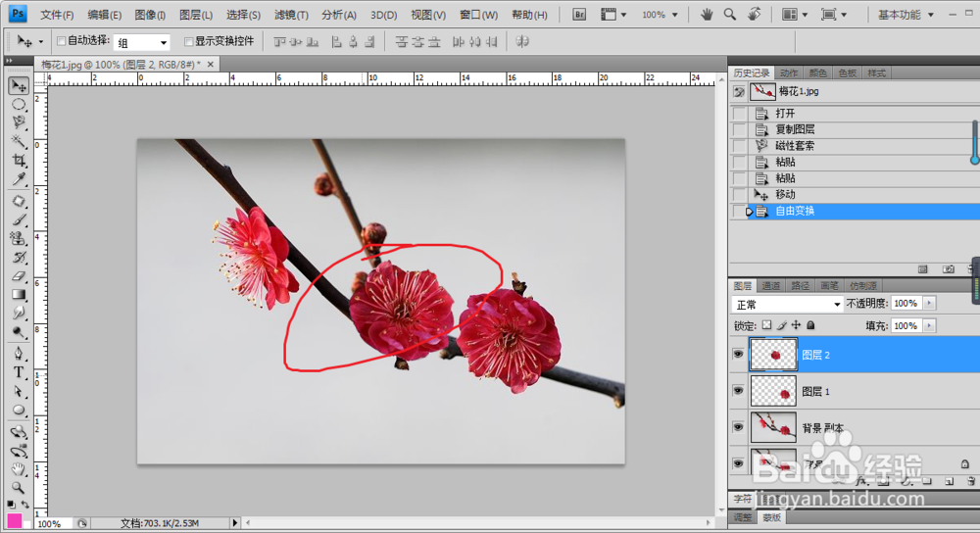Screen dimensions: 980x533
Task: Open the Screen Mode dropdown
Action: click(x=834, y=15)
